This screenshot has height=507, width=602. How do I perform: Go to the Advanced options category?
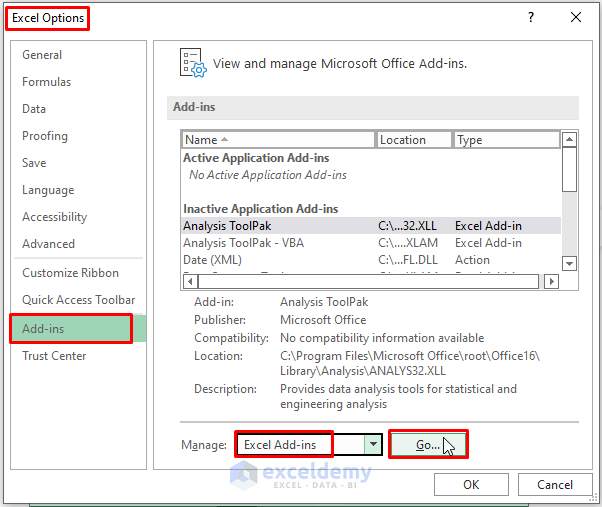click(x=48, y=244)
